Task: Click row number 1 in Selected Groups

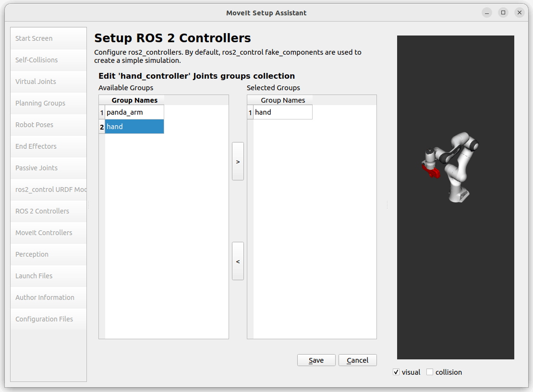Action: [x=250, y=112]
